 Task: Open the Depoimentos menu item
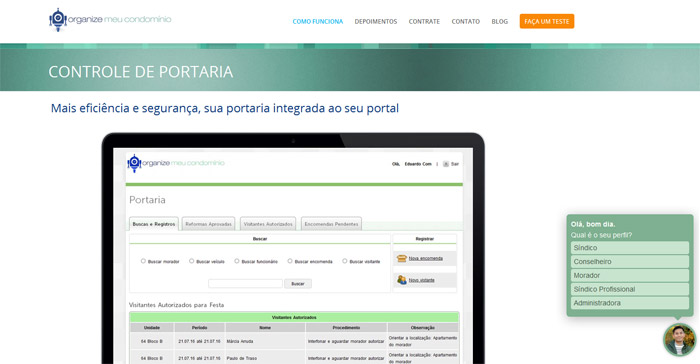376,21
